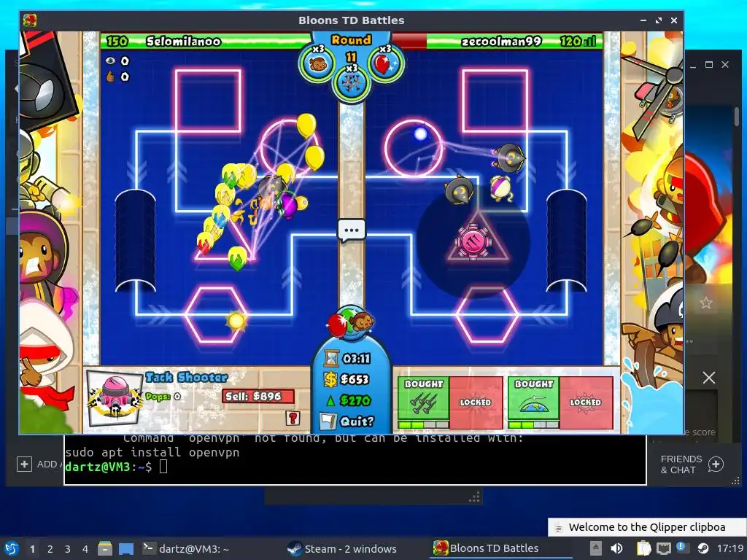The height and width of the screenshot is (560, 747).
Task: Open the bloon send globe button
Action: (x=351, y=322)
